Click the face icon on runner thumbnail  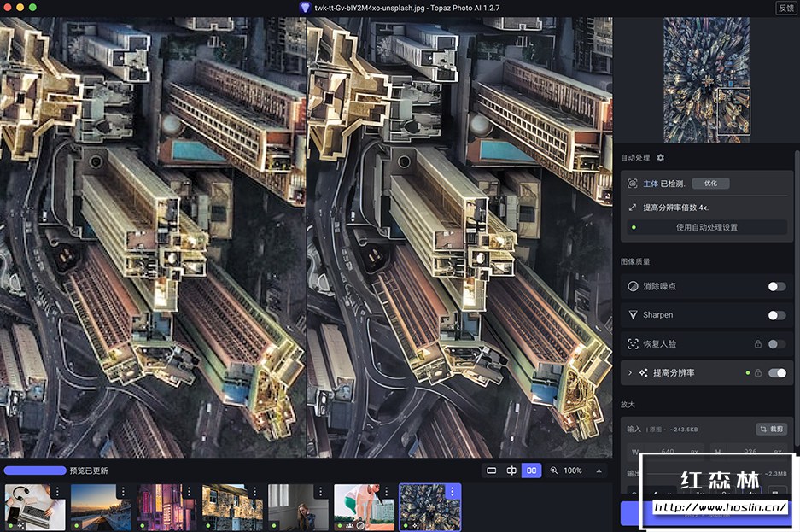pos(351,525)
